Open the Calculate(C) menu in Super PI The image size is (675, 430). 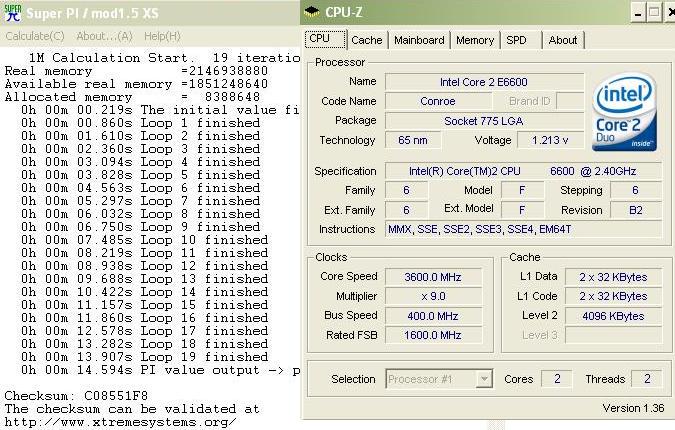(x=35, y=36)
